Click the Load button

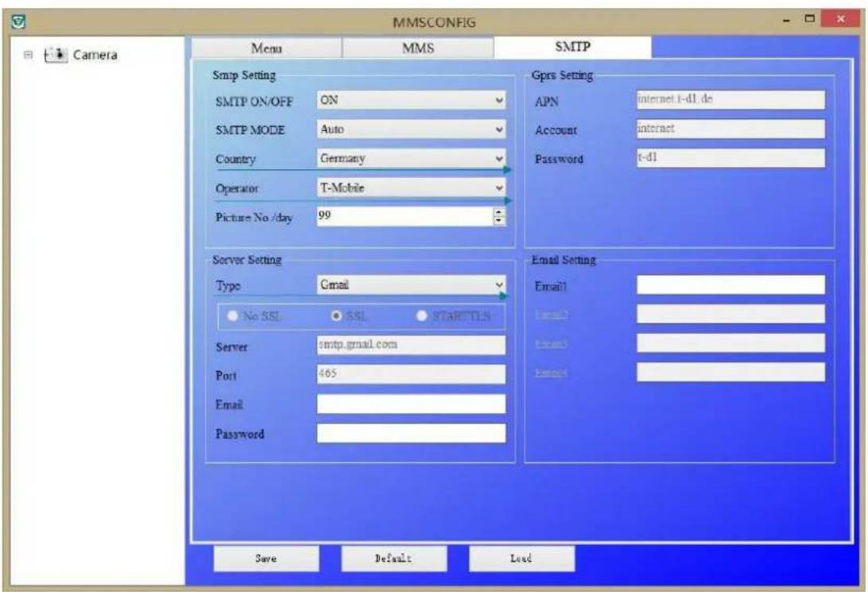click(521, 559)
